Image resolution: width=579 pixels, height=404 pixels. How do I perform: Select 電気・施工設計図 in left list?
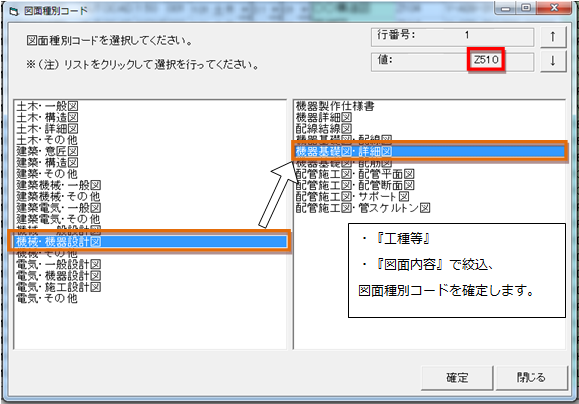[x=58, y=287]
